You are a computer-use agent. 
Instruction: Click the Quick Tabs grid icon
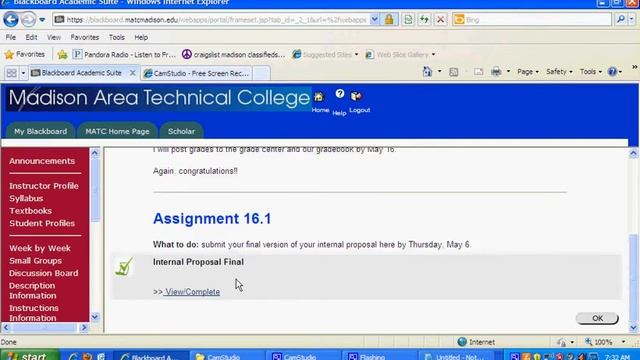point(11,73)
